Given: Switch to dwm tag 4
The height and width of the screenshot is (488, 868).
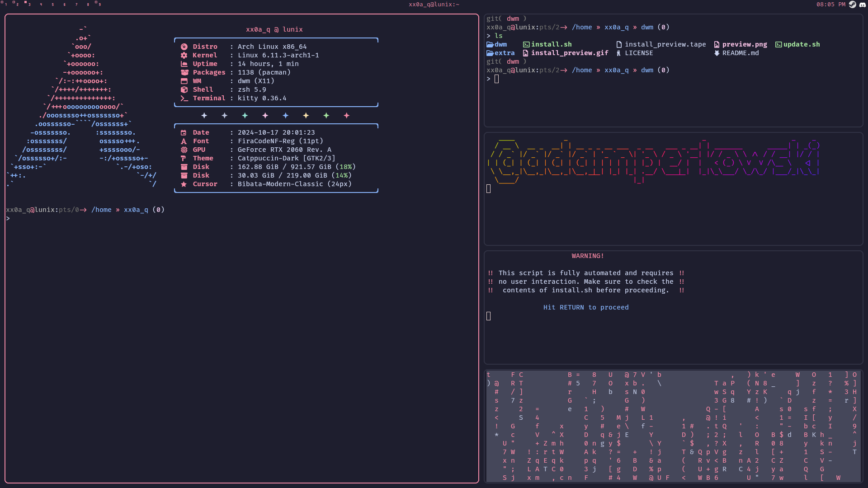Looking at the screenshot, I should point(41,5).
